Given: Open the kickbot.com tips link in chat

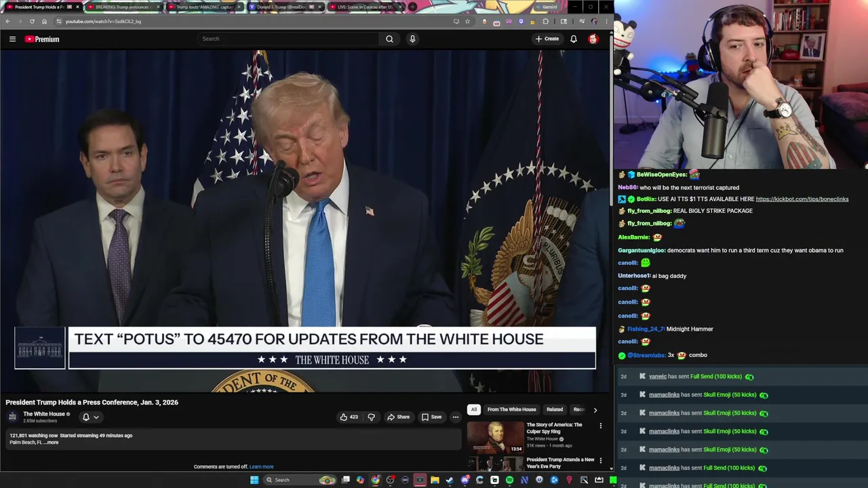Looking at the screenshot, I should [x=802, y=199].
